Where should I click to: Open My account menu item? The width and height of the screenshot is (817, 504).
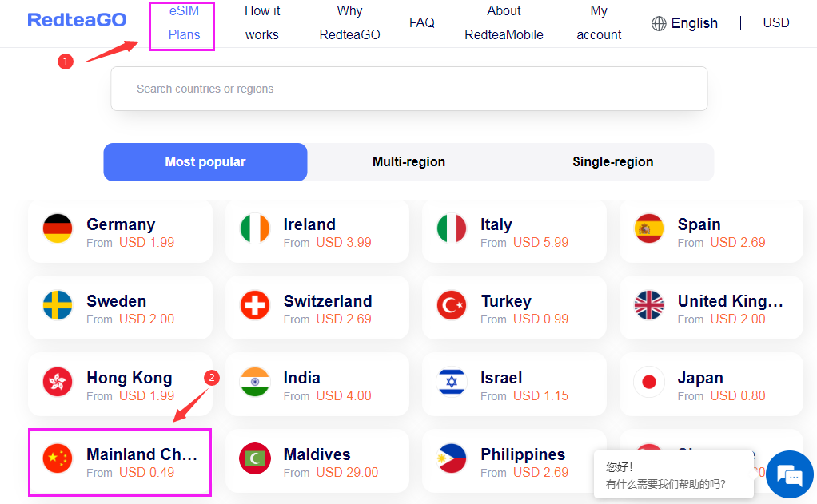click(x=599, y=23)
